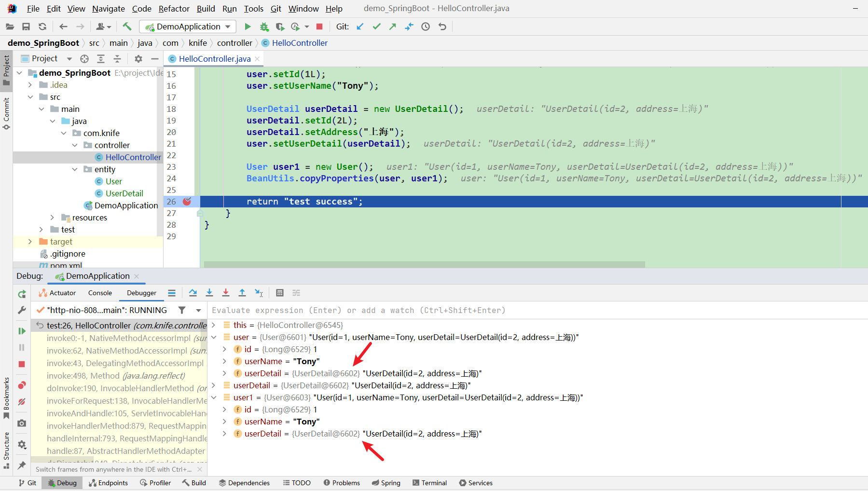Click Mute Breakpoints icon in debug sidebar
868x491 pixels.
[21, 402]
